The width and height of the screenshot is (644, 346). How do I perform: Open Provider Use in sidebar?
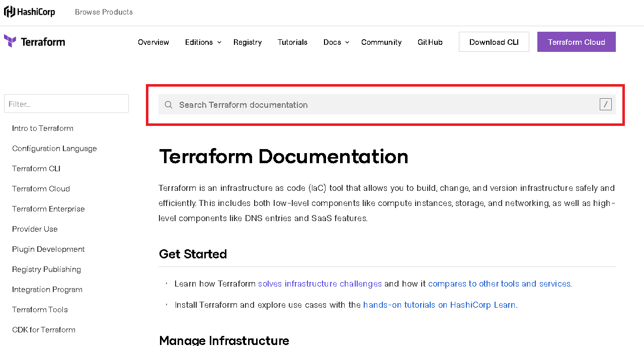pyautogui.click(x=35, y=229)
